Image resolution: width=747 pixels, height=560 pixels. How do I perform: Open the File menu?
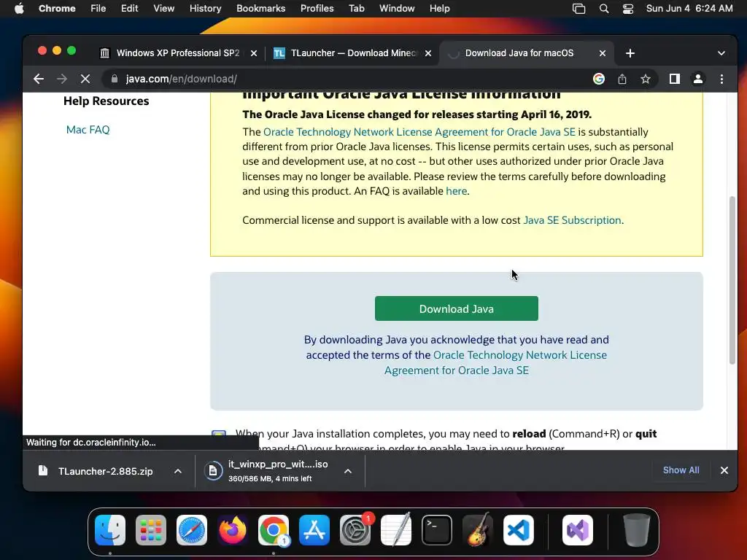point(98,9)
